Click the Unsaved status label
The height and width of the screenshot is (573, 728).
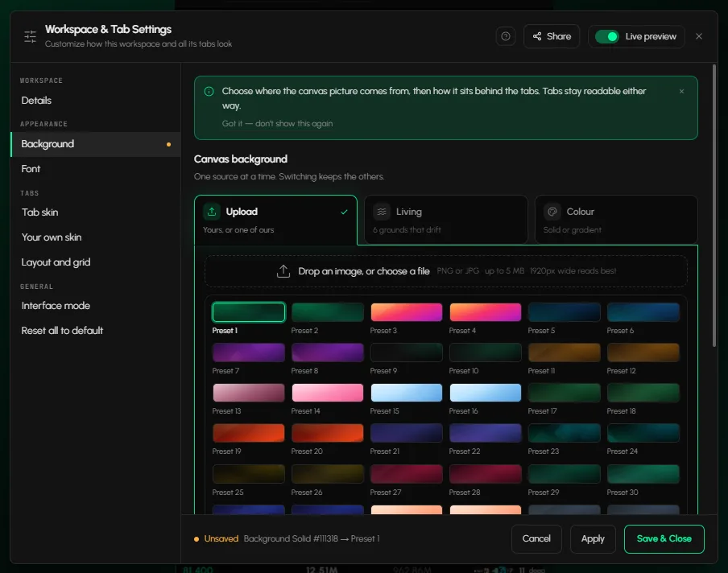tap(221, 538)
